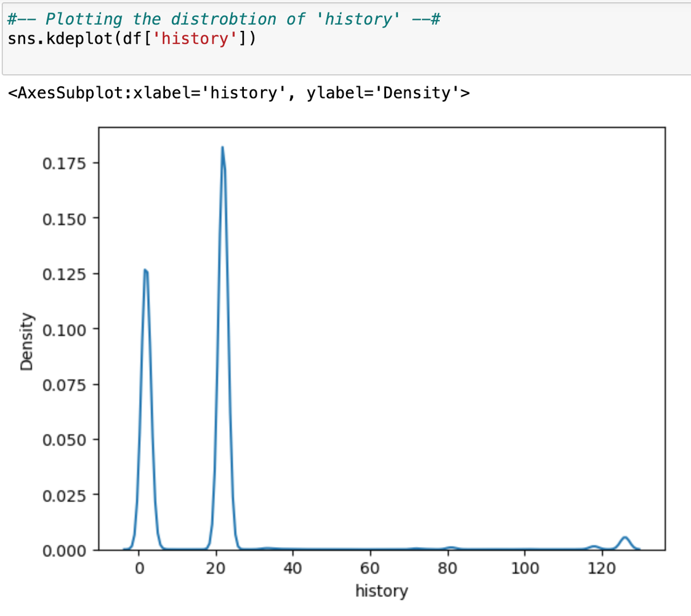Click the tallest density peak near 20
Image resolution: width=691 pixels, height=616 pixels.
tap(222, 148)
